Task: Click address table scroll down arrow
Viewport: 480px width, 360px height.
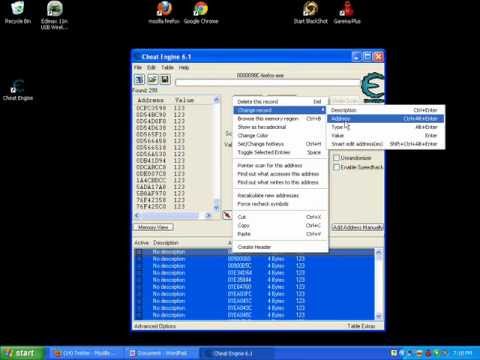Action: coord(379,316)
